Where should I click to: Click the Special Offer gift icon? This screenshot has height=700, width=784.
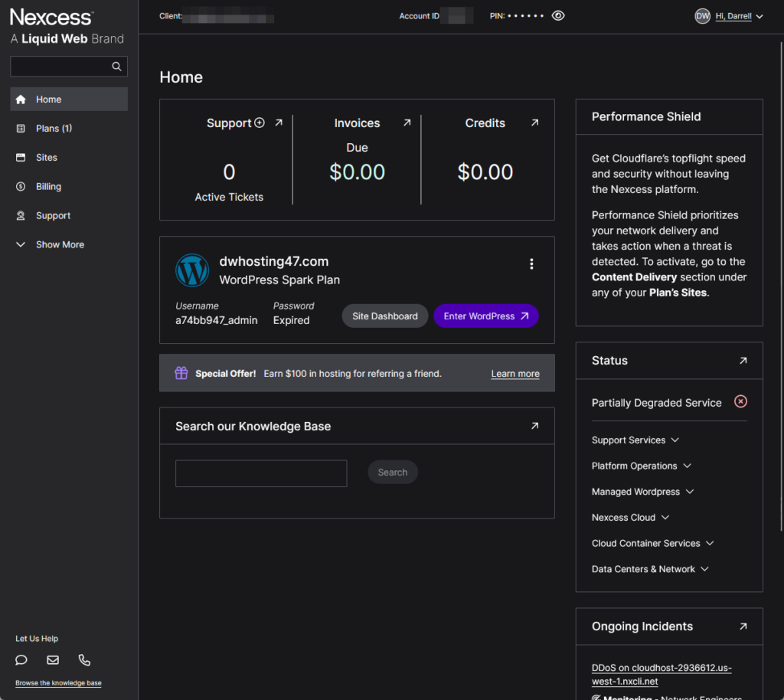[181, 373]
